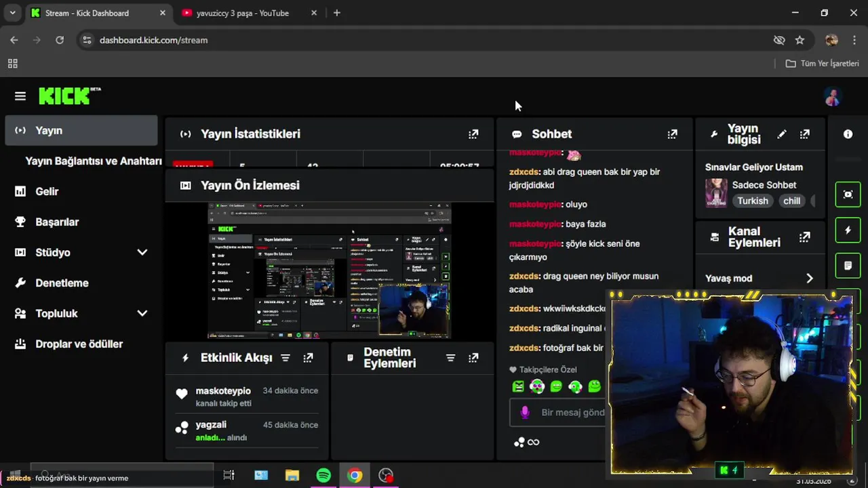Click the chill tag
The width and height of the screenshot is (868, 488).
[791, 201]
